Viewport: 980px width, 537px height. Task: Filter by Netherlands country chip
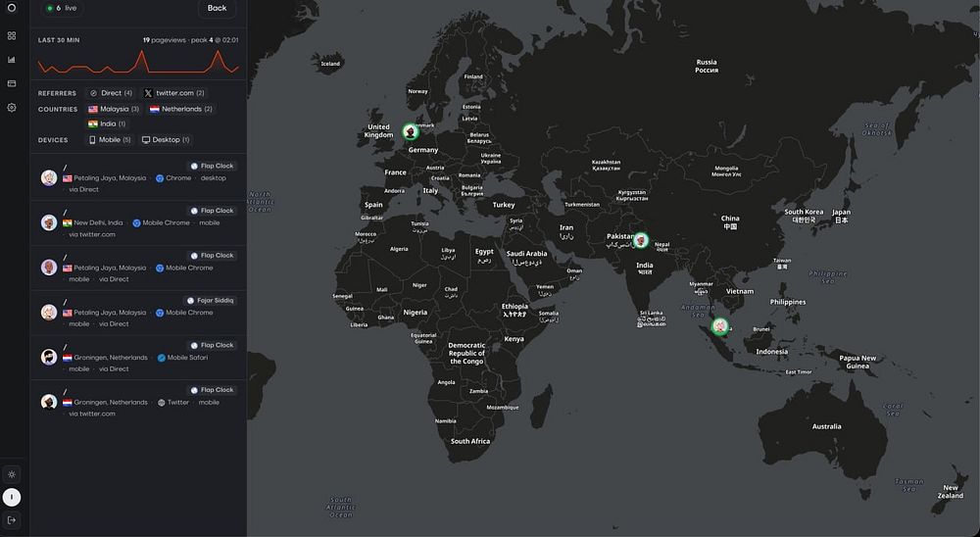[x=180, y=109]
